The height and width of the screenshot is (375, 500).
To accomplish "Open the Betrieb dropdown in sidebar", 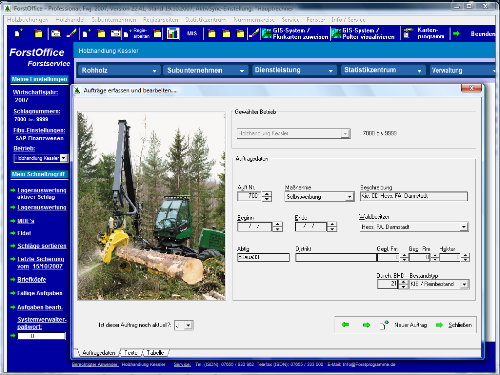I will (64, 158).
